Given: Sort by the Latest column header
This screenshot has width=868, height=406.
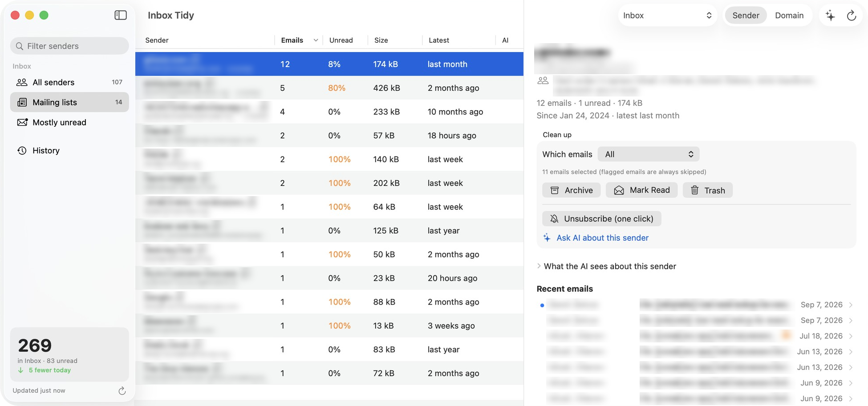Looking at the screenshot, I should [438, 40].
